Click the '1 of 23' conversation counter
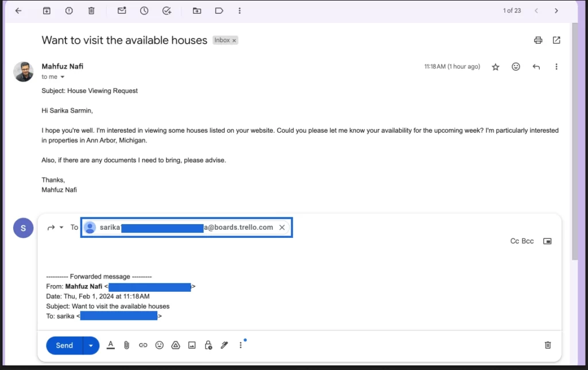 coord(512,10)
